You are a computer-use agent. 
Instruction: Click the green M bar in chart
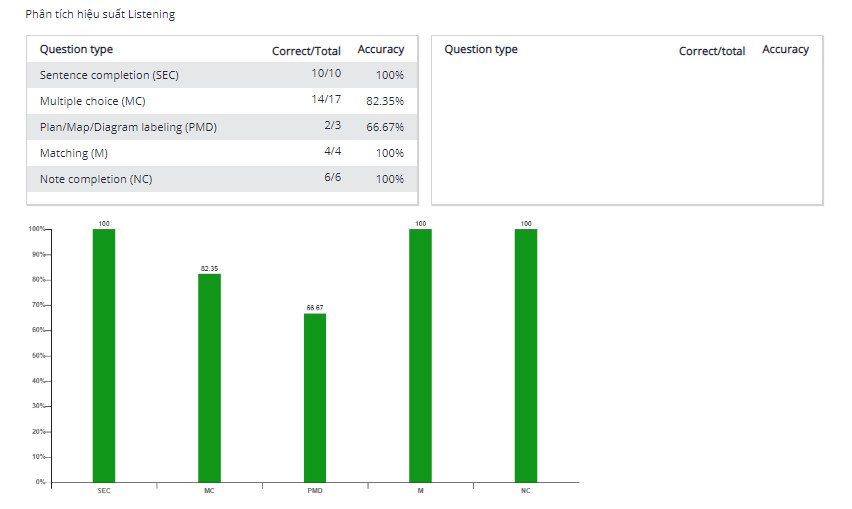pyautogui.click(x=420, y=355)
